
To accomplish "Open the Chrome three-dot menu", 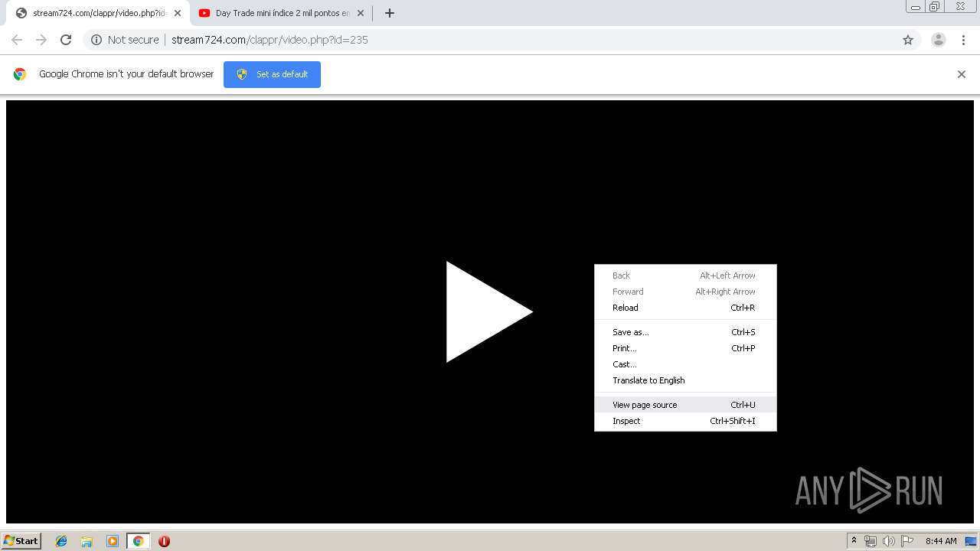I will pos(964,40).
